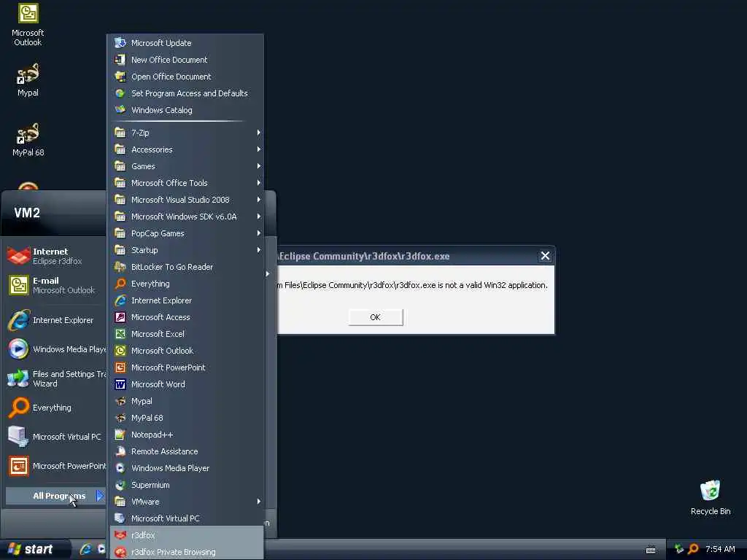
Task: Open Windows Catalog icon
Action: pos(120,110)
